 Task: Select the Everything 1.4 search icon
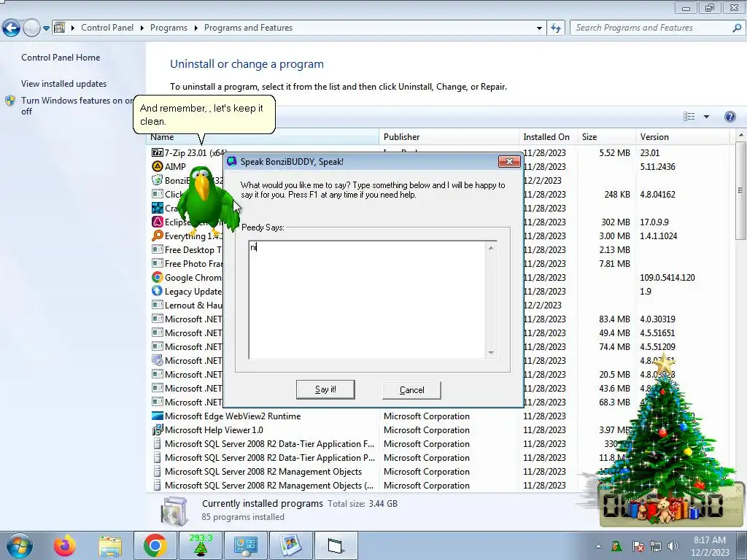coord(158,236)
